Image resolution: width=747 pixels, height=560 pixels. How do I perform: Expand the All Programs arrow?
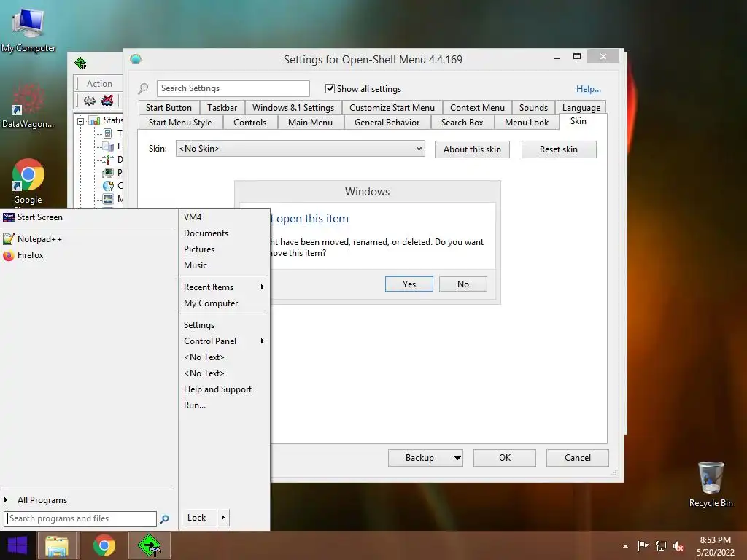click(x=6, y=500)
